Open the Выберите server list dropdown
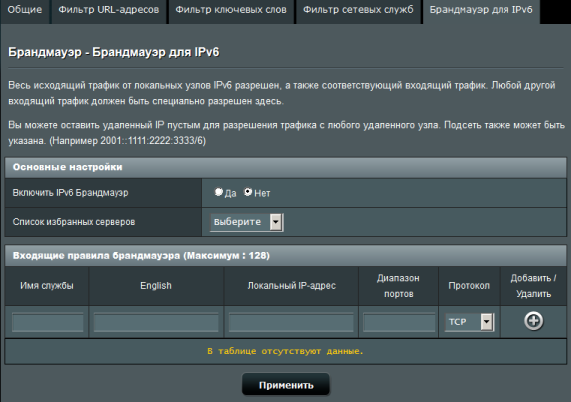Image resolution: width=571 pixels, height=402 pixels. pyautogui.click(x=247, y=222)
